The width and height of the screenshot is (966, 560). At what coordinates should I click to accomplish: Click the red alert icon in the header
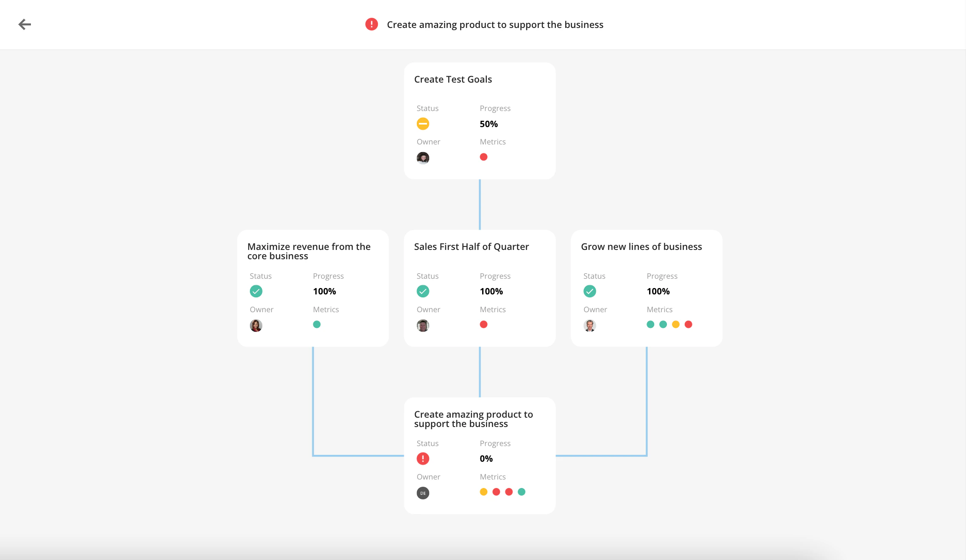372,24
